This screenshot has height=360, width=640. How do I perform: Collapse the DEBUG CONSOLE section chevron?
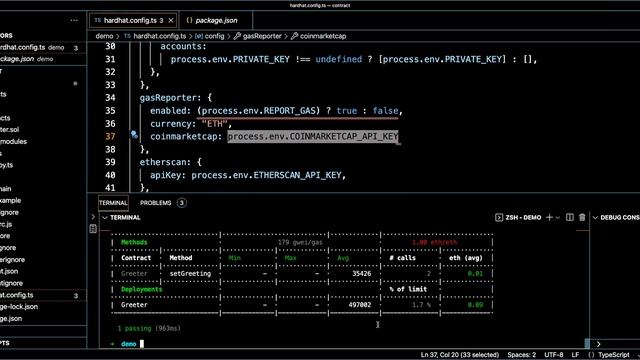(596, 218)
